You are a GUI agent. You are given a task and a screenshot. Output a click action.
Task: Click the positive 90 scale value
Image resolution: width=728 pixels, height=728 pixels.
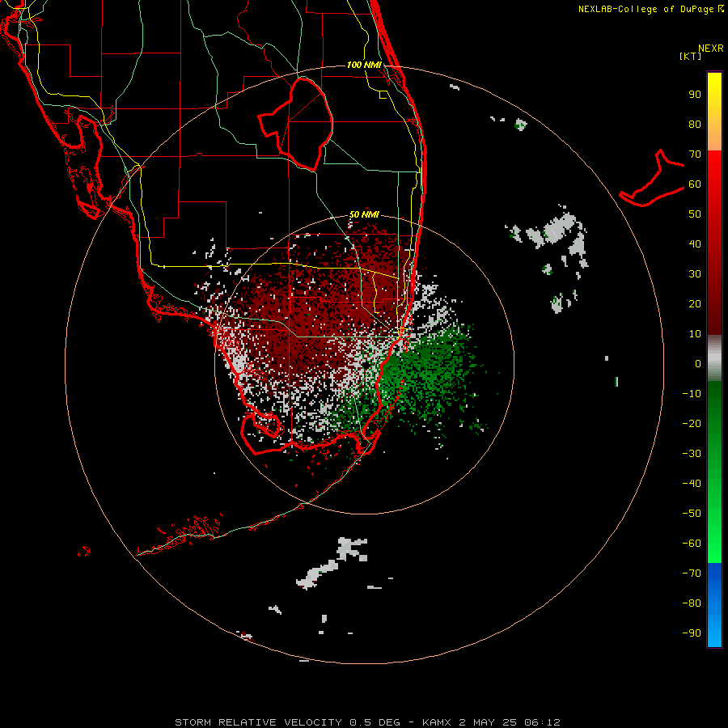(695, 95)
